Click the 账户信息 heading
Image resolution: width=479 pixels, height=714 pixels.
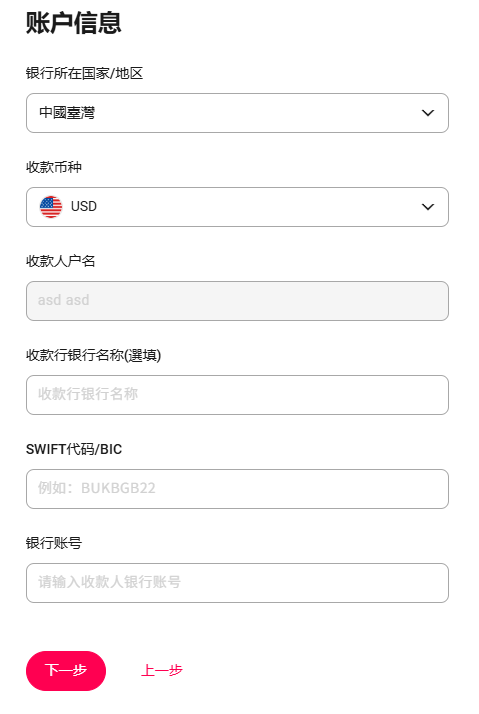coord(73,23)
